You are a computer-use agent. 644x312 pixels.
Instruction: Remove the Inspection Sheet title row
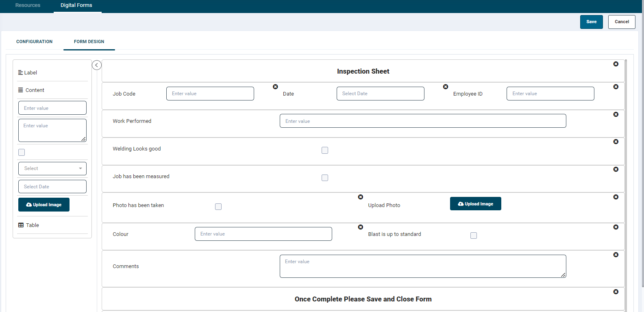point(616,64)
